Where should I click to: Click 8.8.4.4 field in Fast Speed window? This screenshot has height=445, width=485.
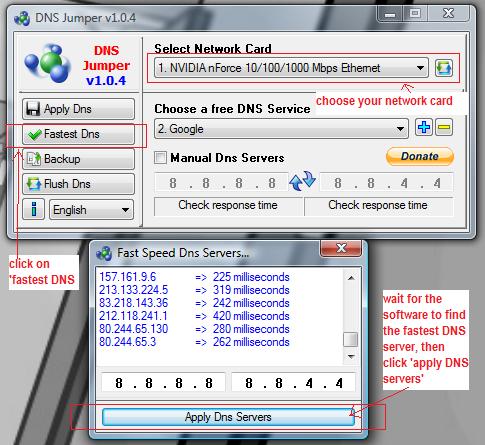(293, 383)
